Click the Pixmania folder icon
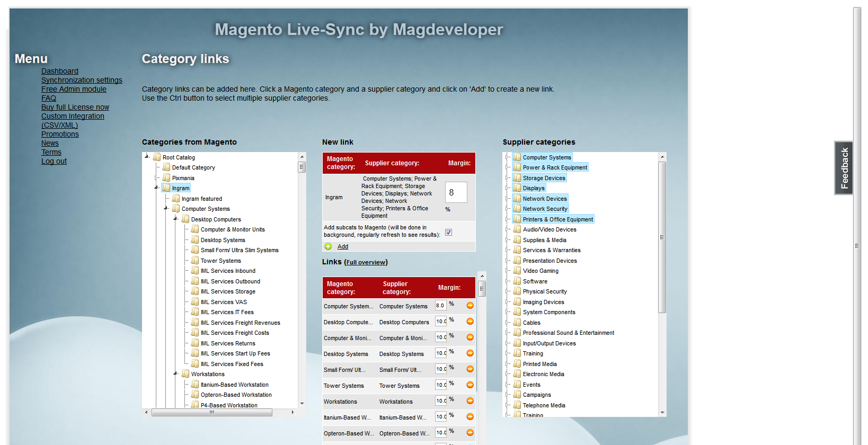868x445 pixels. pyautogui.click(x=166, y=177)
